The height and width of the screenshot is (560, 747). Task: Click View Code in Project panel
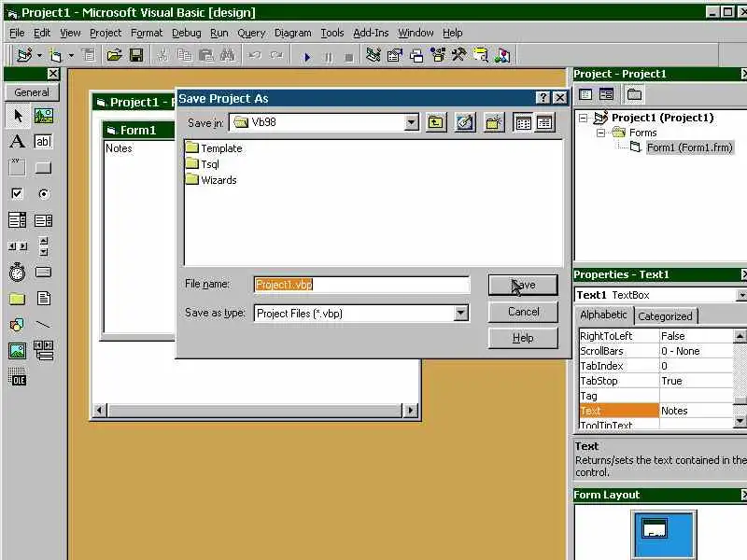click(x=585, y=94)
